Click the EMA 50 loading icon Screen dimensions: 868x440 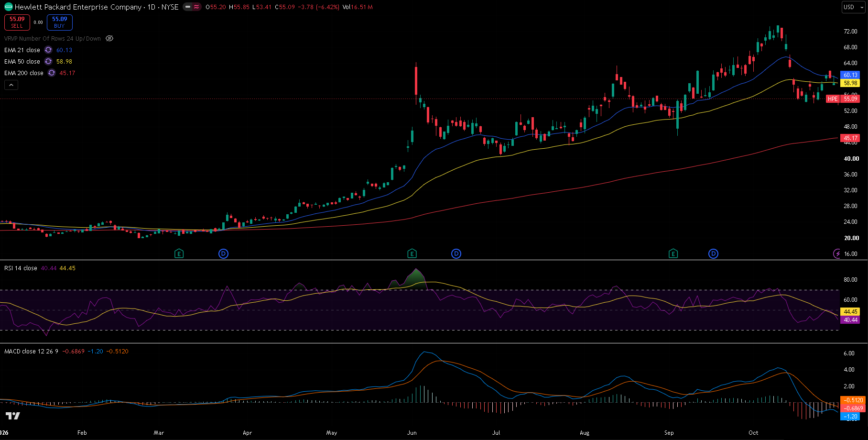(x=48, y=61)
